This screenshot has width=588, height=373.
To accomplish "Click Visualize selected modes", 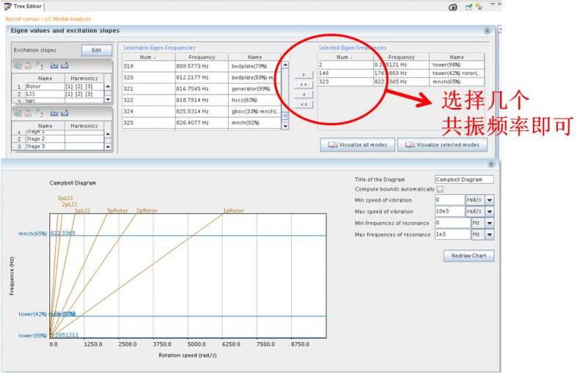I will pos(442,145).
